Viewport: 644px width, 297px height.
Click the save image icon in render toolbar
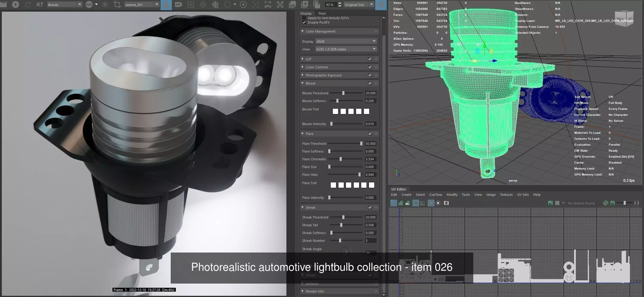(292, 4)
